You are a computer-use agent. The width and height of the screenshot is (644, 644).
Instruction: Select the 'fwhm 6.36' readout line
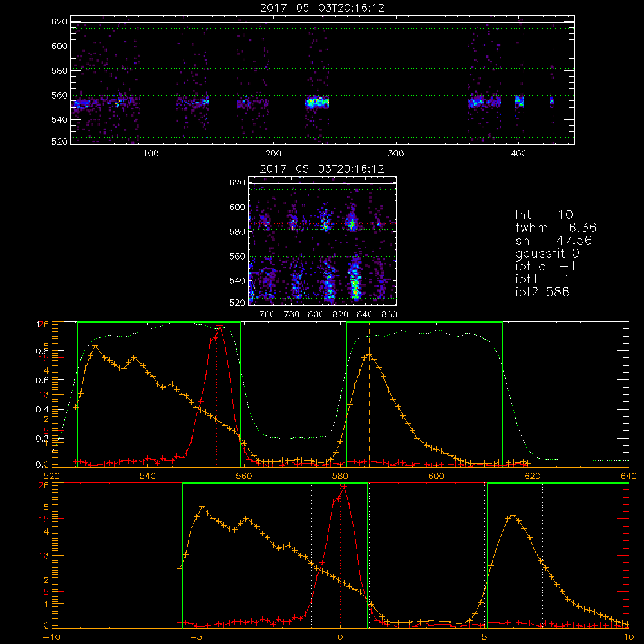pos(556,227)
